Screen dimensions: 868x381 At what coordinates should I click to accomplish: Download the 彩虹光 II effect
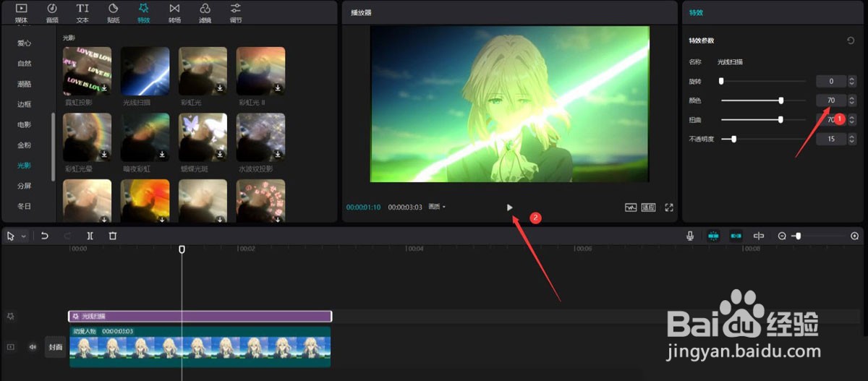pyautogui.click(x=278, y=88)
